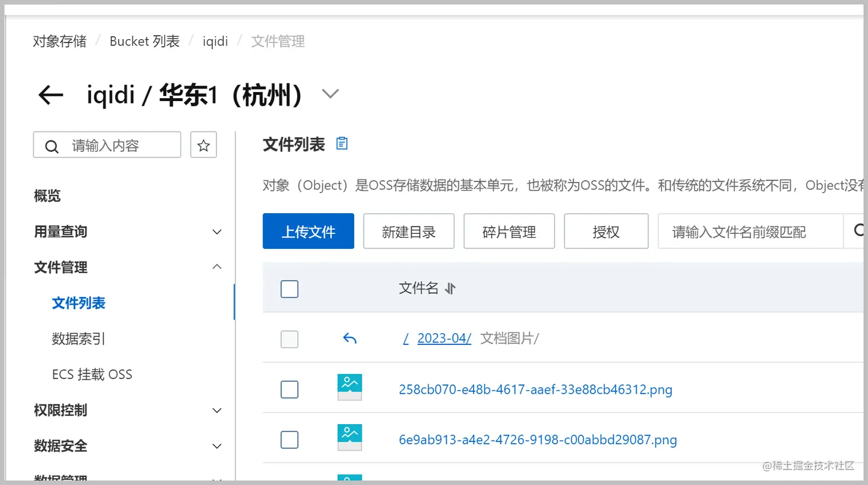
Task: Open file 6e9ab913-a4e2-4726-9198-c00abbd29087.png
Action: (x=538, y=440)
